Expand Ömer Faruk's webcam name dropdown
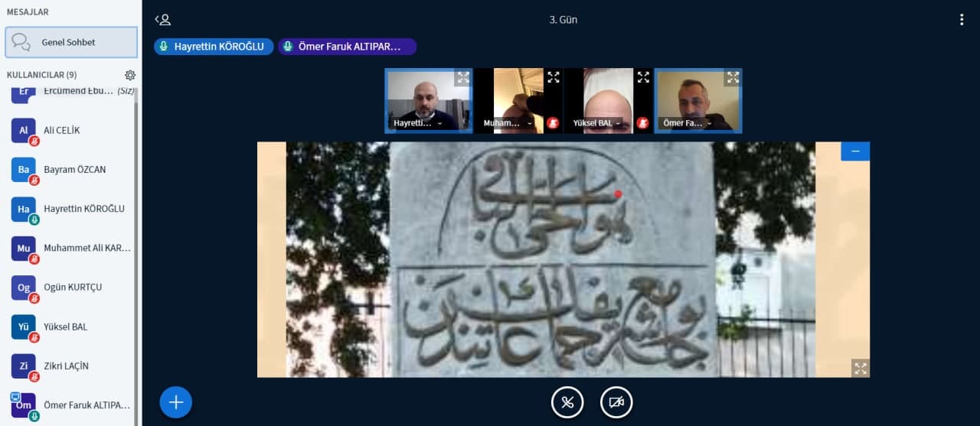 709,123
